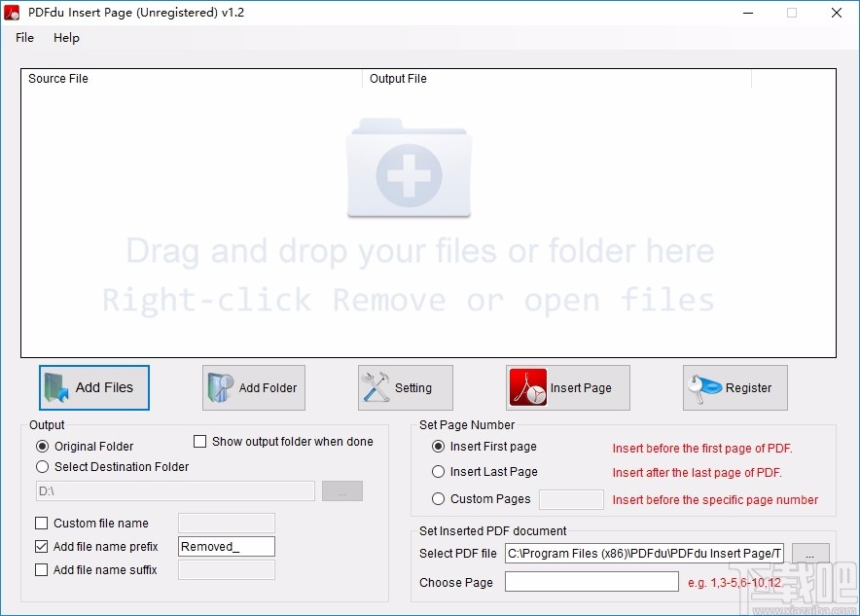Check Show output folder when done

pyautogui.click(x=200, y=442)
